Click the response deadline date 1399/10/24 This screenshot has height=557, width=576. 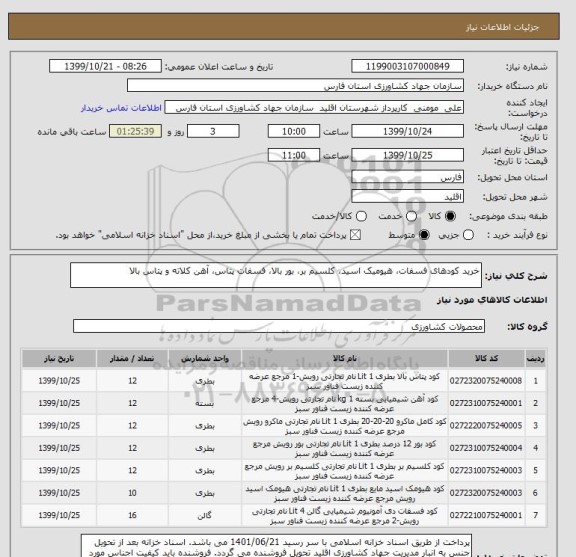(x=407, y=131)
